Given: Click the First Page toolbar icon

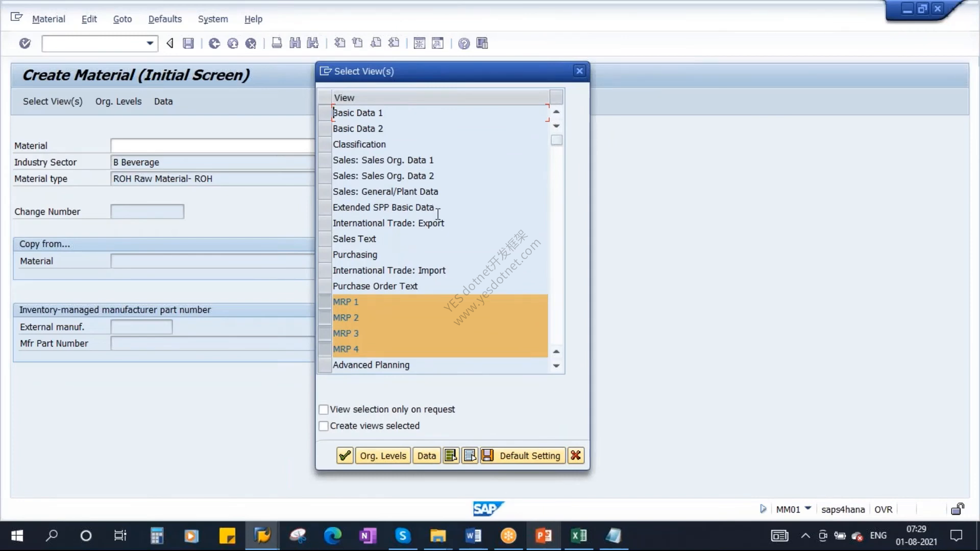Looking at the screenshot, I should pyautogui.click(x=339, y=43).
